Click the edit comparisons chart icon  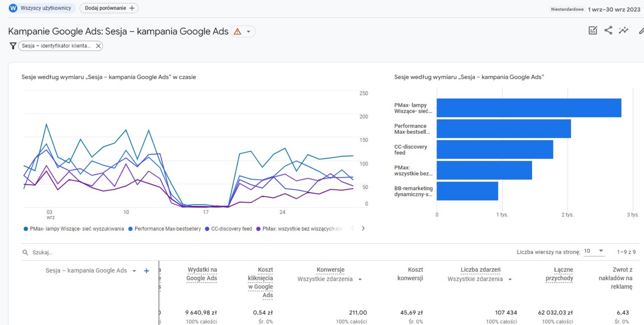coord(592,30)
